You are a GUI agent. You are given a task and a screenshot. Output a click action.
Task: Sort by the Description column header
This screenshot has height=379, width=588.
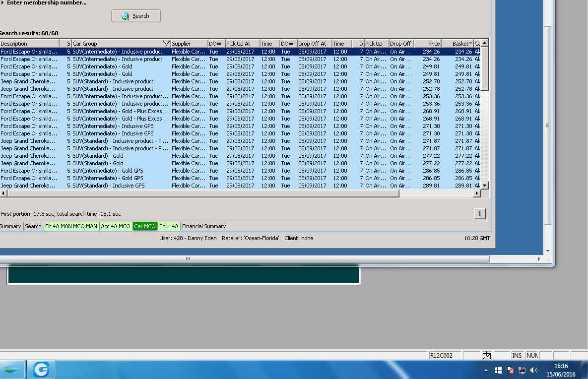coord(29,44)
